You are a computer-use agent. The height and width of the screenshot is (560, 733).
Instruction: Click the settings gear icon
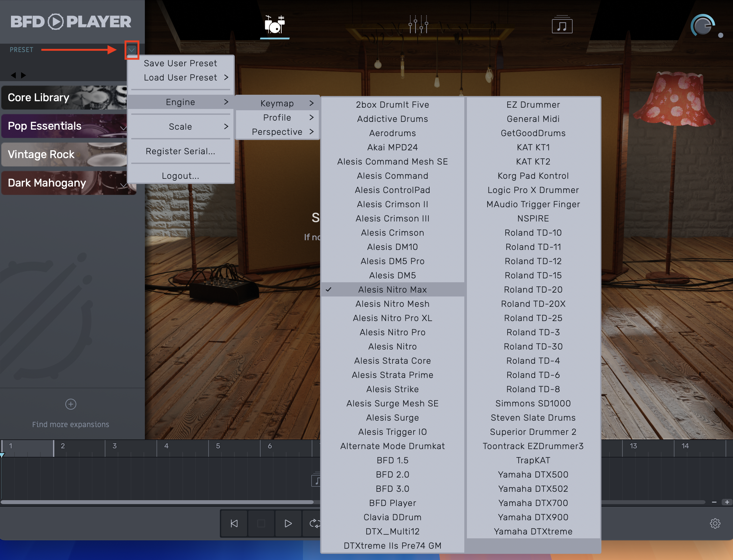pyautogui.click(x=715, y=523)
